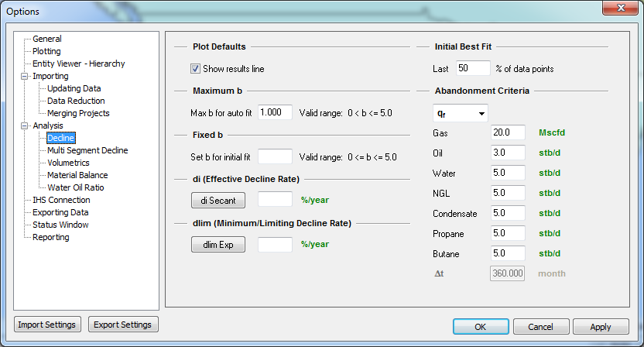Viewport: 644px width, 347px height.
Task: Select Material Balance tree item
Action: pyautogui.click(x=77, y=175)
